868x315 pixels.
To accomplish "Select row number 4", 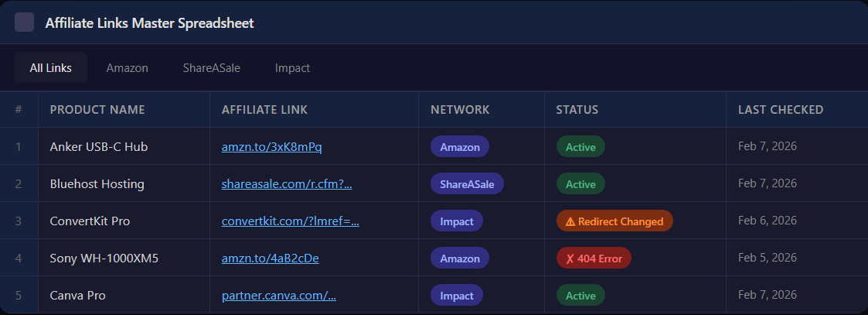I will (x=19, y=258).
